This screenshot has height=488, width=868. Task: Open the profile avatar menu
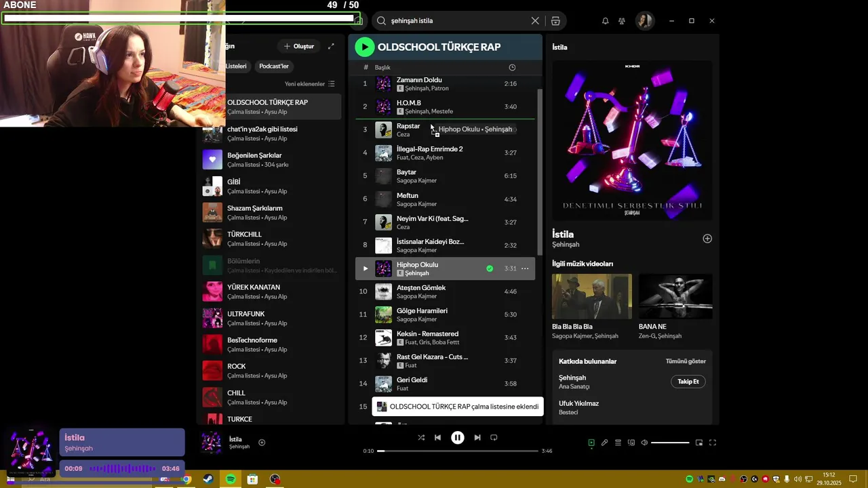tap(644, 21)
